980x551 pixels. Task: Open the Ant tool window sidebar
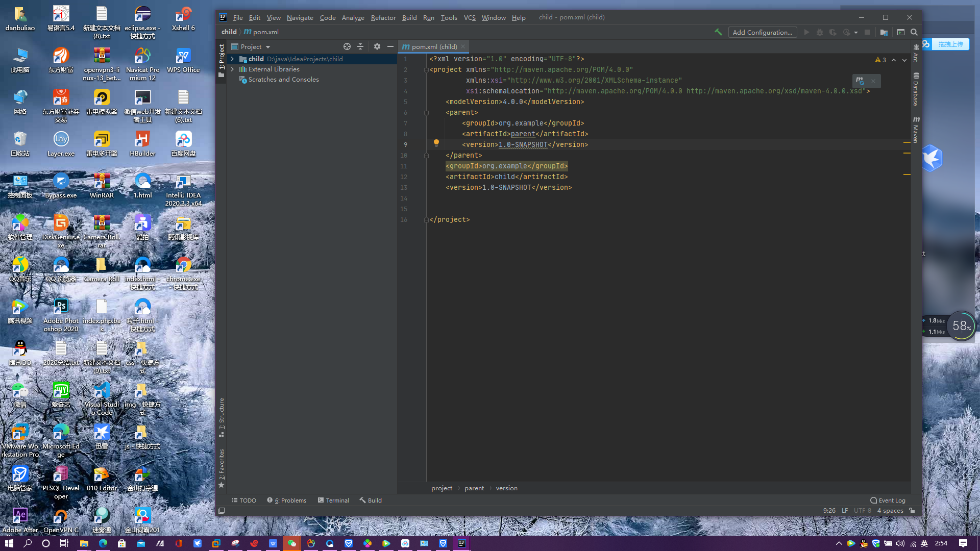click(916, 54)
